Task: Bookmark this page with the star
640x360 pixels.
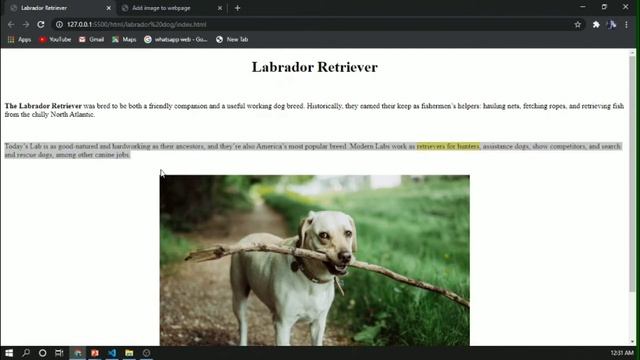Action: 578,24
